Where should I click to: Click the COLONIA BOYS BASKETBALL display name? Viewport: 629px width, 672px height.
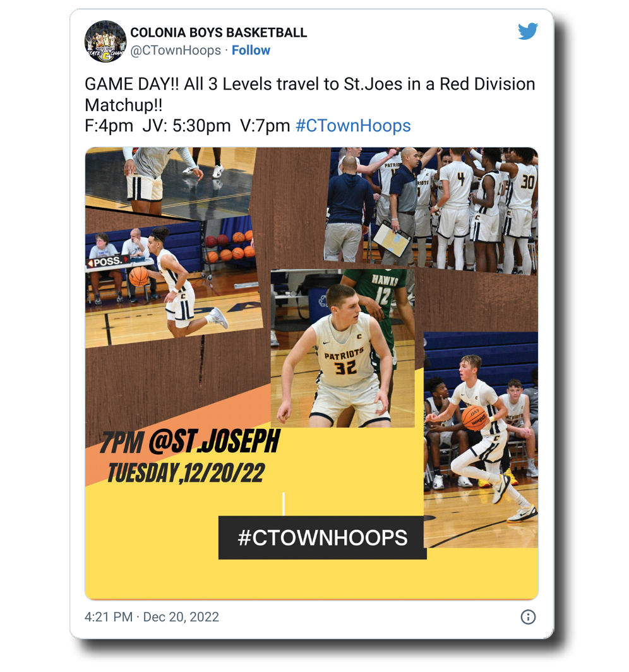[219, 33]
